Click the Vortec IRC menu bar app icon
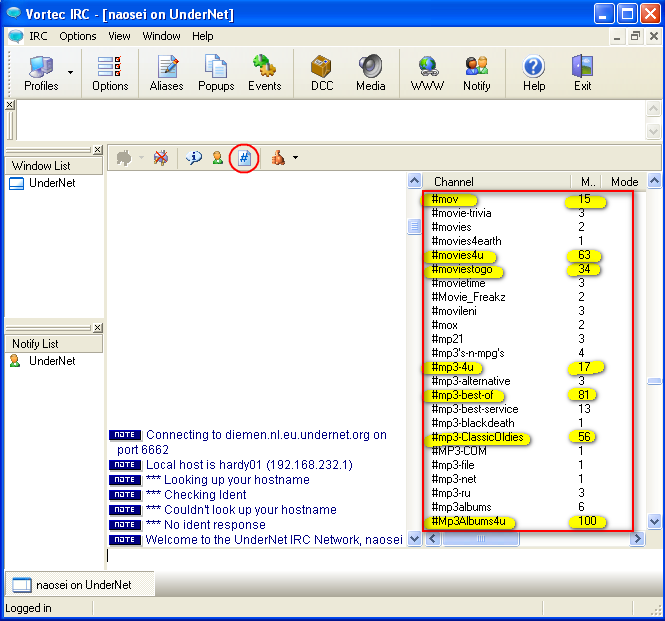 click(x=16, y=36)
